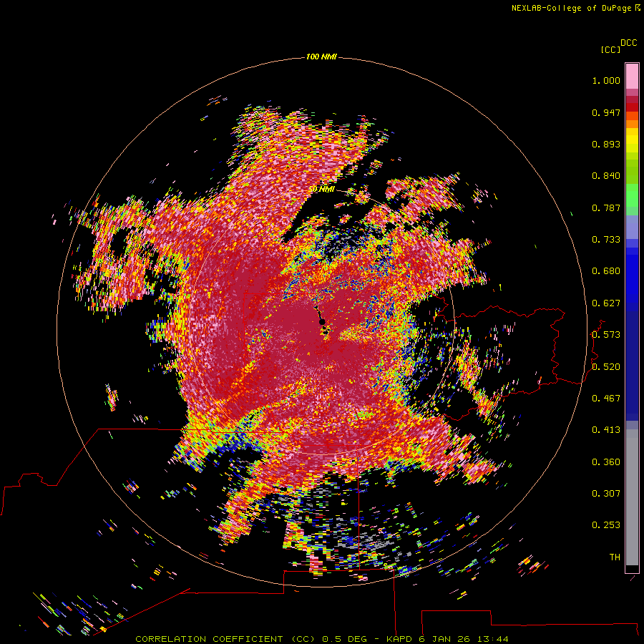Screen dimensions: 644x644
Task: Click the 0.733 legend value
Action: click(x=606, y=240)
